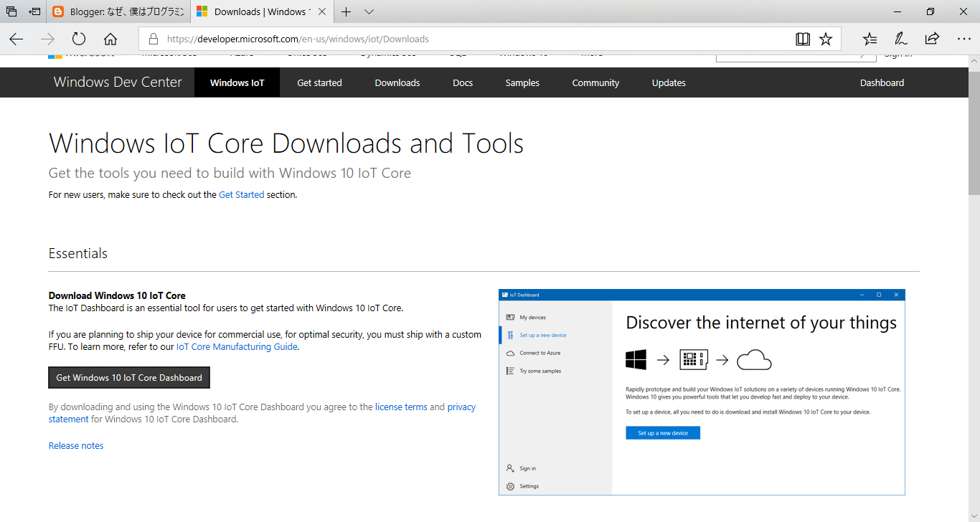980x522 pixels.
Task: Follow the Get Started section link
Action: click(241, 194)
